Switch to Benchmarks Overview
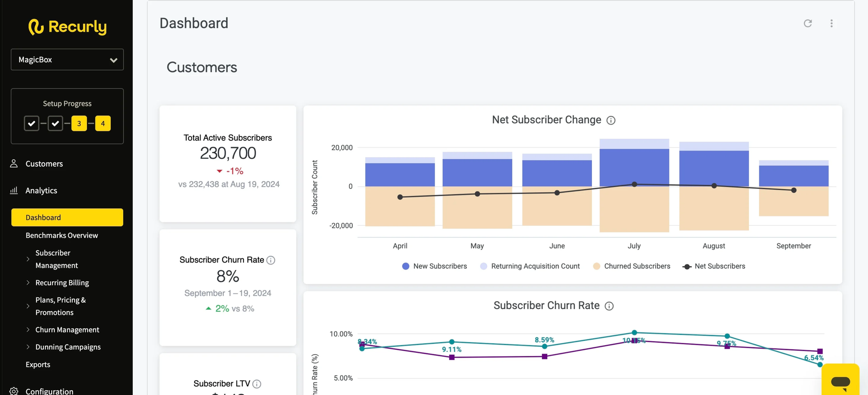Screen dimensions: 868x395 point(62,235)
